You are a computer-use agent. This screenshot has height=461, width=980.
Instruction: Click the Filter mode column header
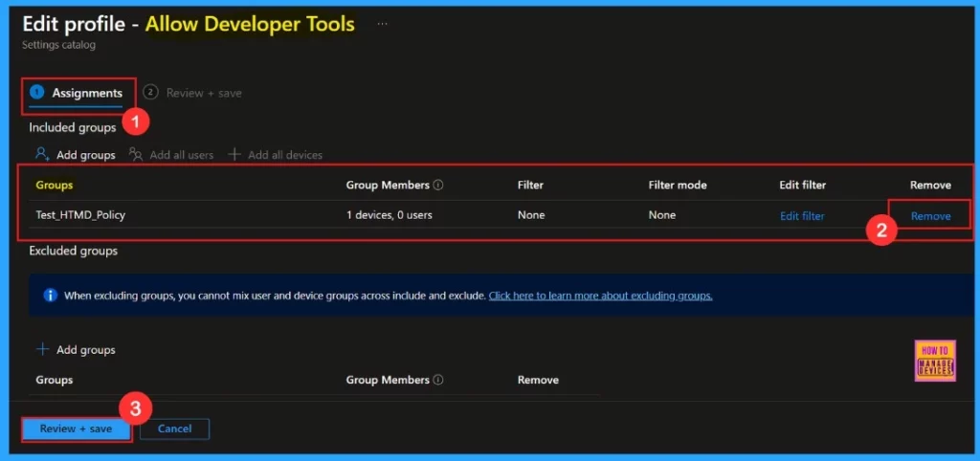[x=678, y=185]
